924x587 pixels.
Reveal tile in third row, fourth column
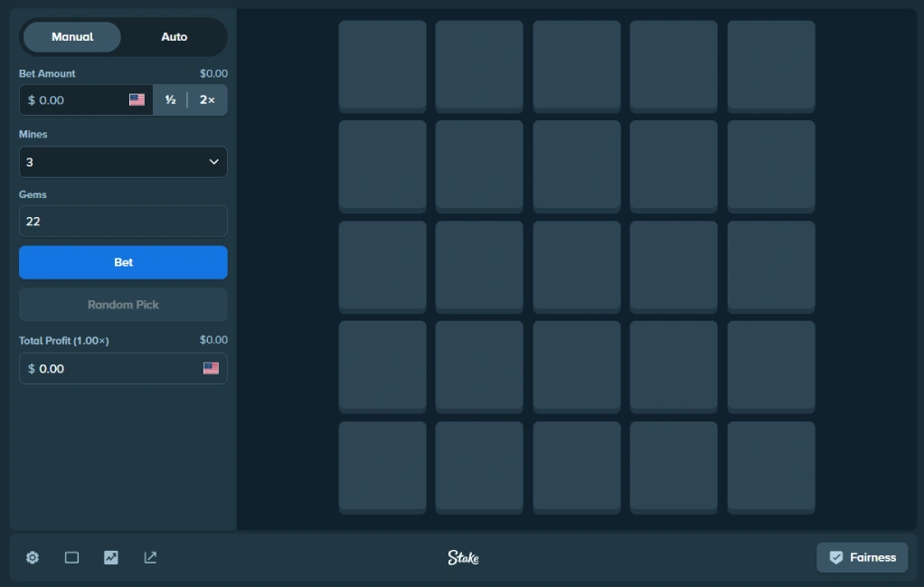coord(674,267)
